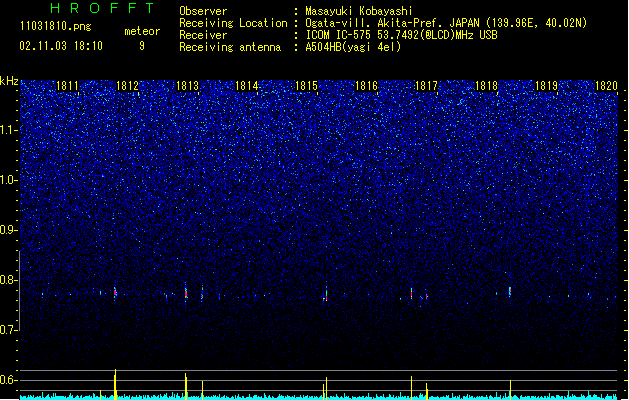Click the 1817 time marker
The image size is (629, 400).
(426, 86)
